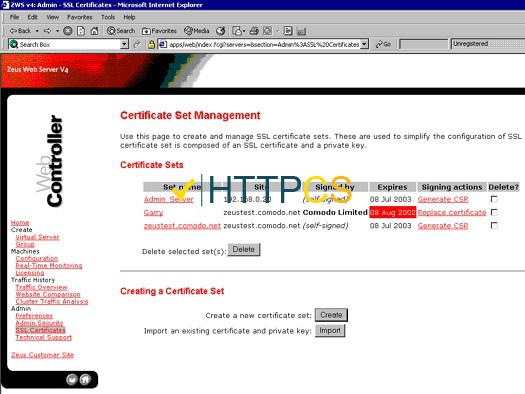Check the Delete box for the Garry certificate
This screenshot has width=525, height=394.
point(494,212)
